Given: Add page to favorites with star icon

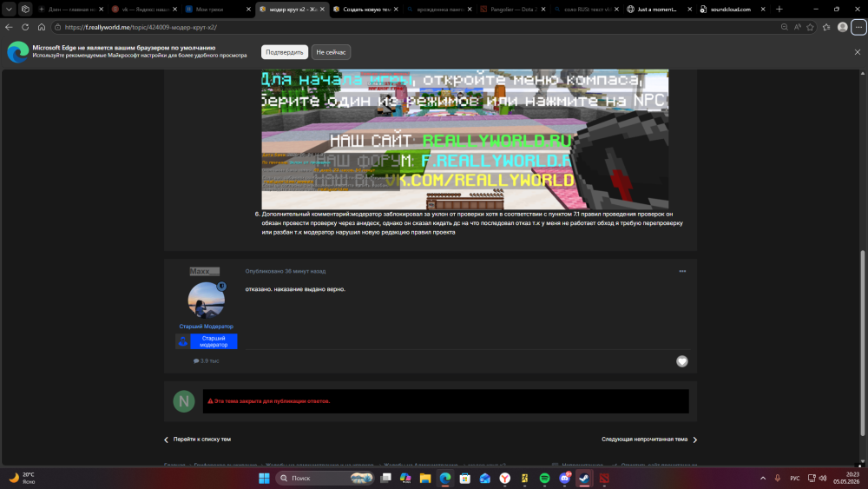Looking at the screenshot, I should click(811, 27).
